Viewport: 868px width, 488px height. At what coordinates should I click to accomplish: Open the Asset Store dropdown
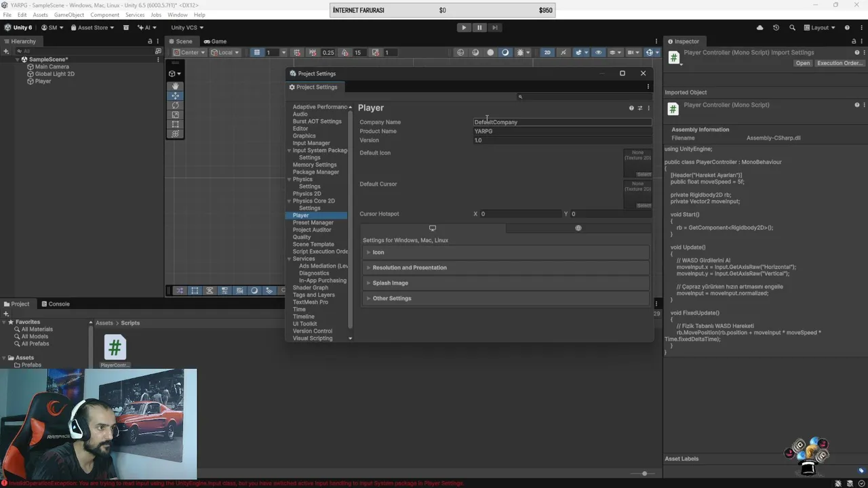(93, 28)
